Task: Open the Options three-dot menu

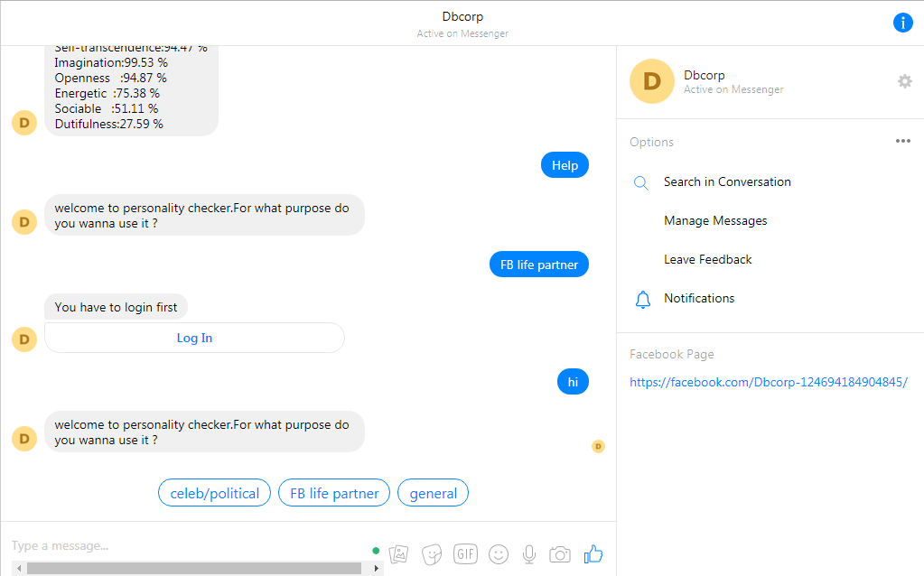Action: point(903,141)
